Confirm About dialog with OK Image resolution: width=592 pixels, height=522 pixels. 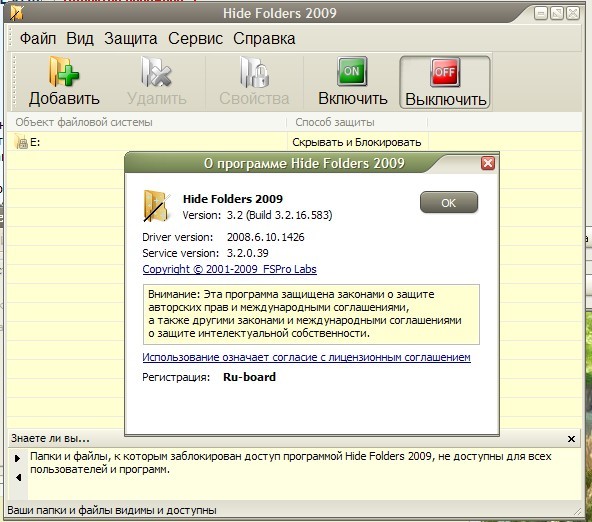pyautogui.click(x=449, y=203)
